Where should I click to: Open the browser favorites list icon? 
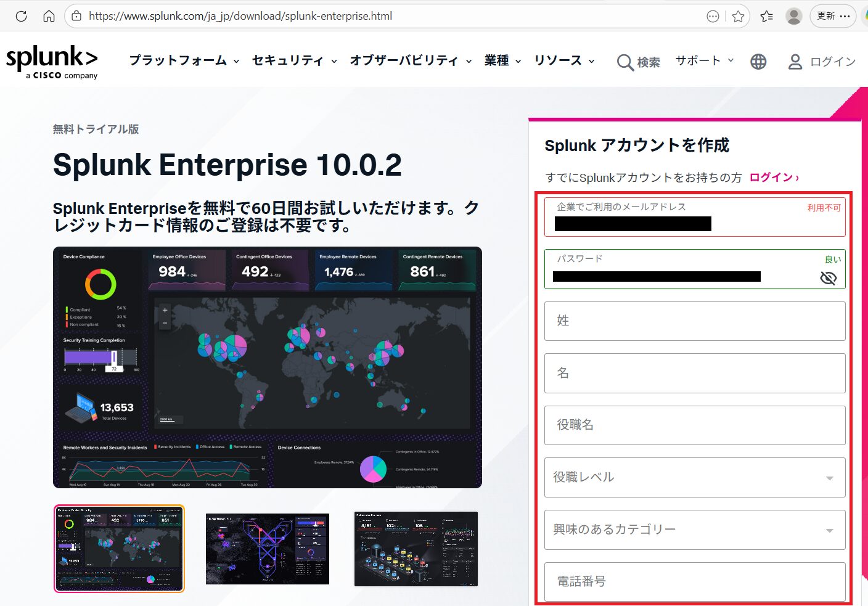(766, 17)
